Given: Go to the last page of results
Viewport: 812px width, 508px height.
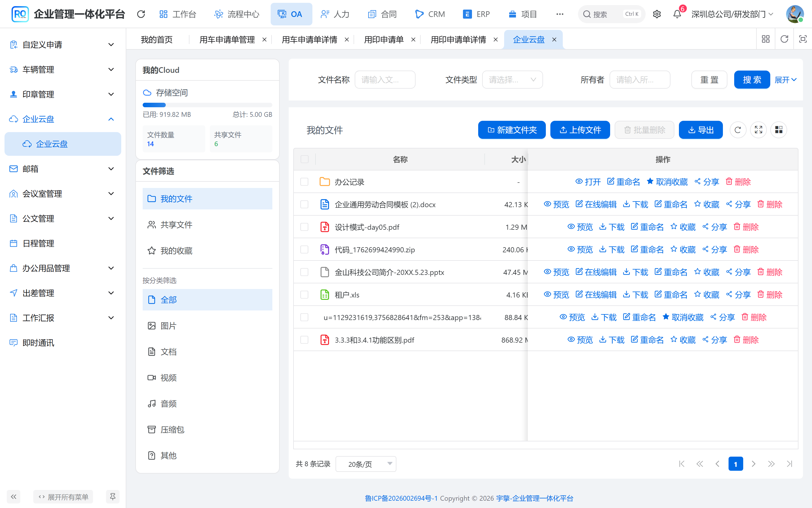Looking at the screenshot, I should tap(789, 464).
